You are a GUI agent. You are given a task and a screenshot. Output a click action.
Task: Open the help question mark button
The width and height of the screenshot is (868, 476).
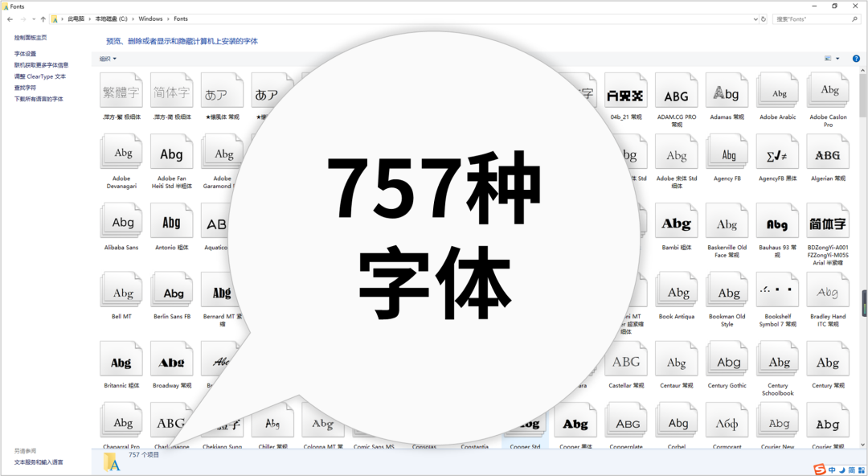(856, 58)
